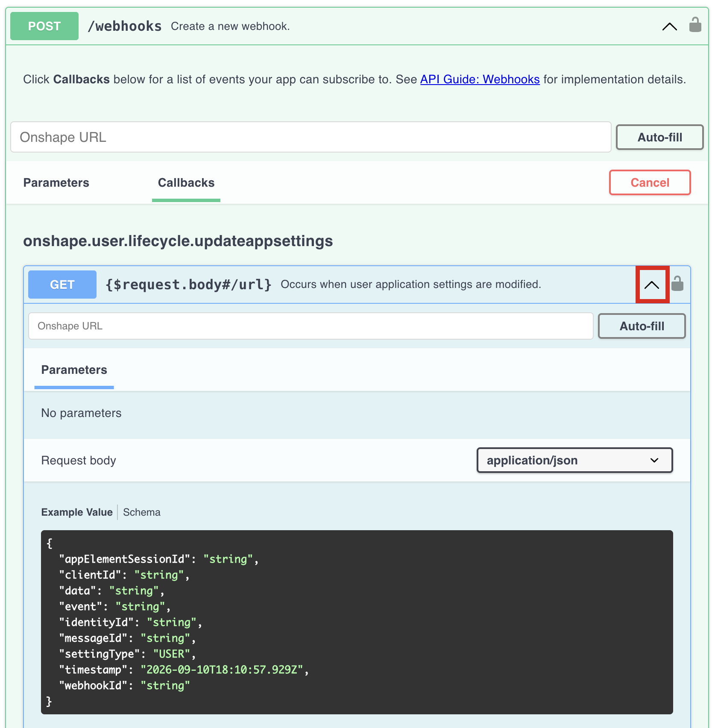Collapse the POST /webhooks operation
715x728 pixels.
669,26
